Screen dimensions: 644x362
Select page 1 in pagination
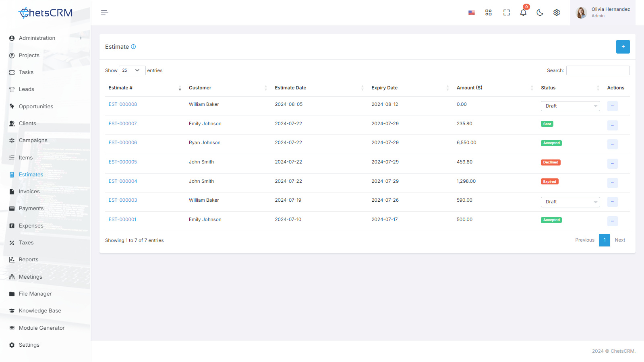coord(605,240)
